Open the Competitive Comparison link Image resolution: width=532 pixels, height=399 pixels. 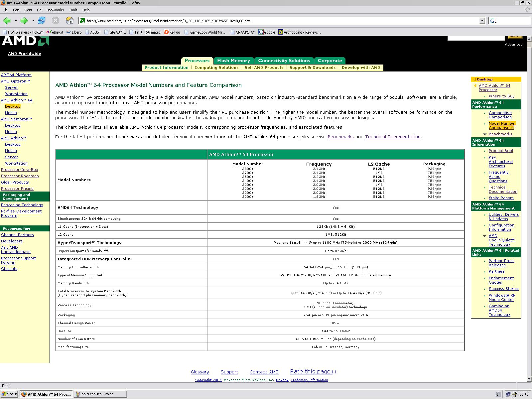click(x=500, y=115)
